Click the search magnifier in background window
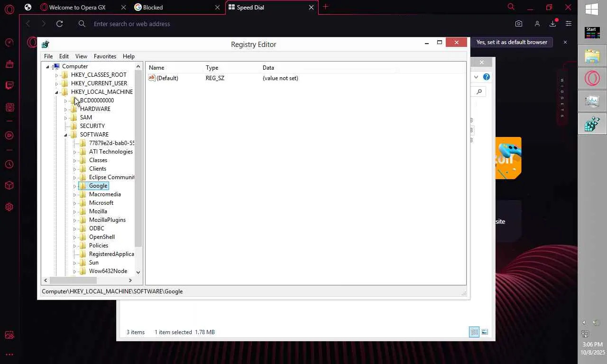This screenshot has height=364, width=607. tap(479, 91)
